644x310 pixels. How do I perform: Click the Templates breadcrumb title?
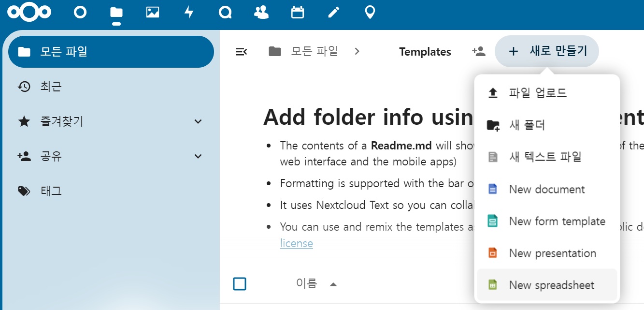click(425, 52)
